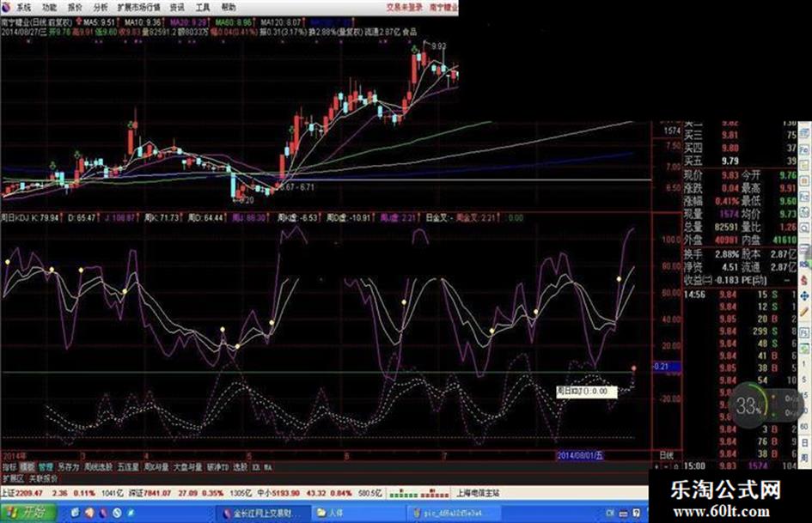The image size is (812, 523).
Task: Open the pic_ file taskbar button
Action: (x=455, y=513)
